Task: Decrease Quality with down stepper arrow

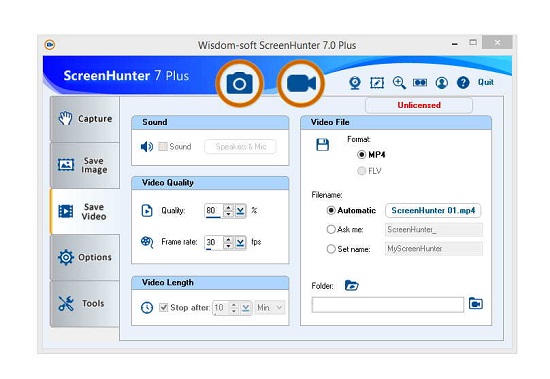Action: (228, 214)
